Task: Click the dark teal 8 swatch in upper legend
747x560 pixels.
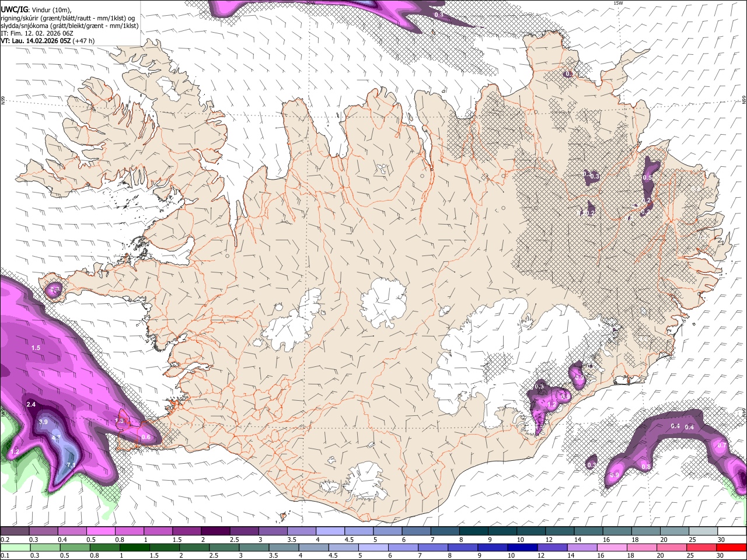Action: (x=474, y=531)
